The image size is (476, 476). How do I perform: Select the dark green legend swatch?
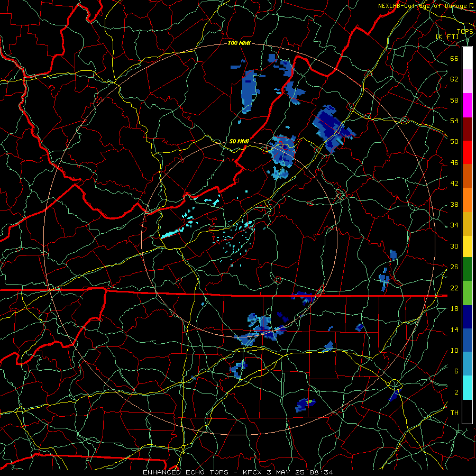(x=467, y=269)
